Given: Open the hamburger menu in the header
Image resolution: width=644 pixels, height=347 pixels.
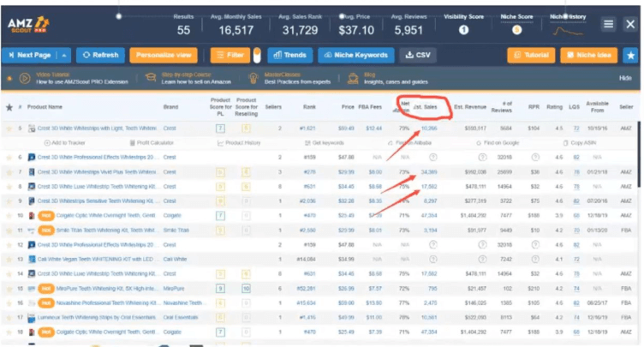Looking at the screenshot, I should pos(607,25).
